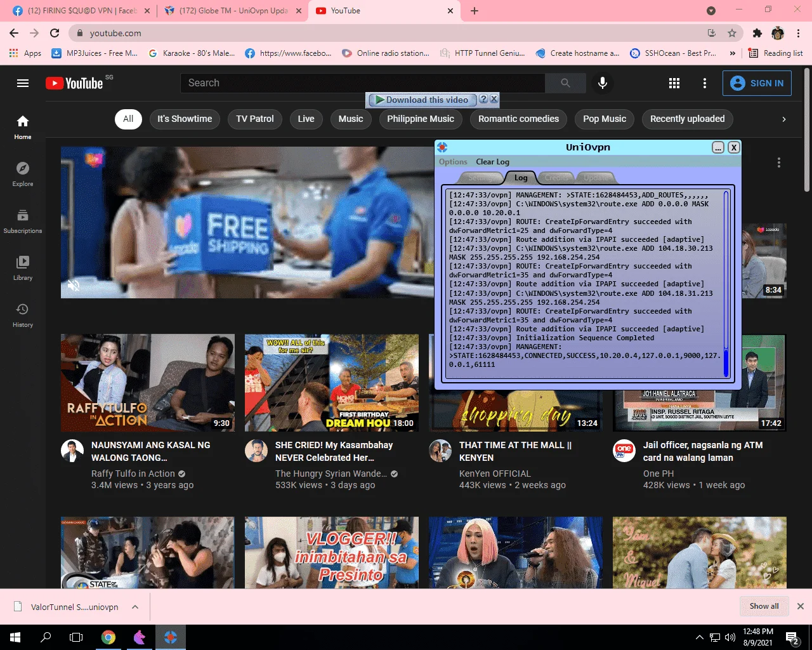812x650 pixels.
Task: Open the Dream House 18:00 video thumbnail
Action: click(x=332, y=383)
